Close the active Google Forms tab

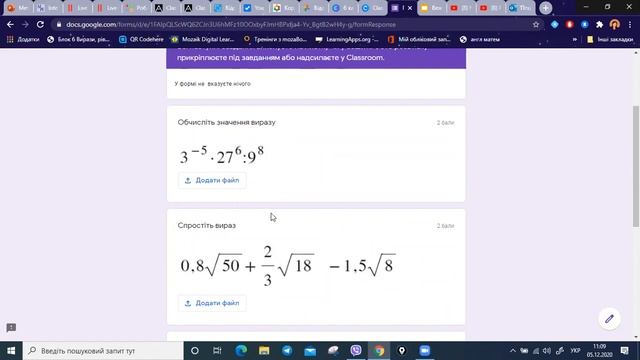coord(410,8)
